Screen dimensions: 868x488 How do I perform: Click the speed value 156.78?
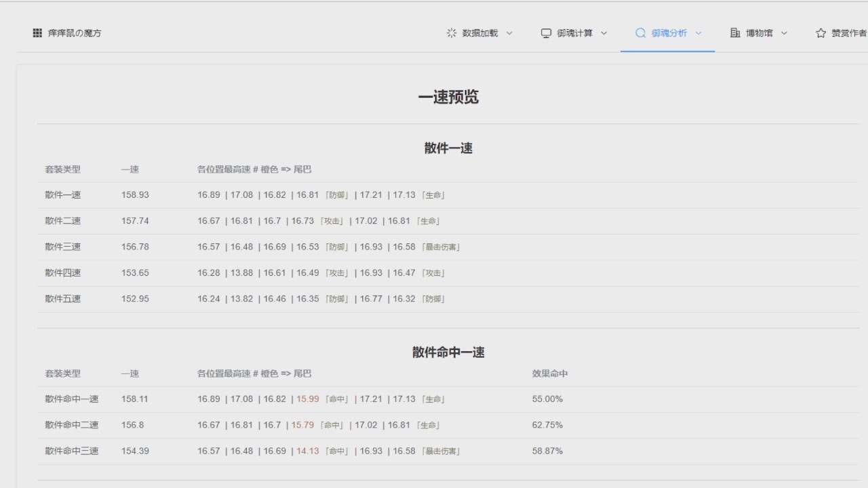pyautogui.click(x=135, y=247)
